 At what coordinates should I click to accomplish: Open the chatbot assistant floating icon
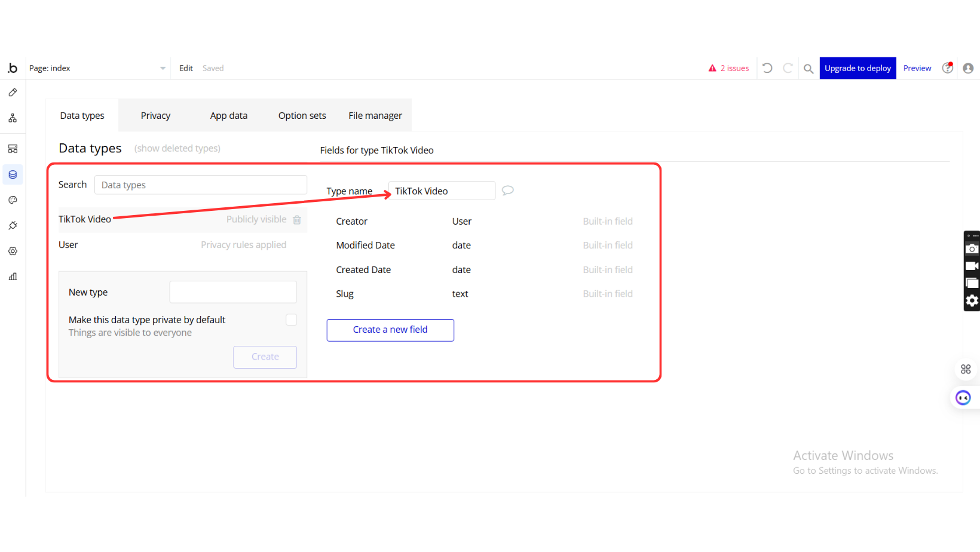pyautogui.click(x=963, y=398)
